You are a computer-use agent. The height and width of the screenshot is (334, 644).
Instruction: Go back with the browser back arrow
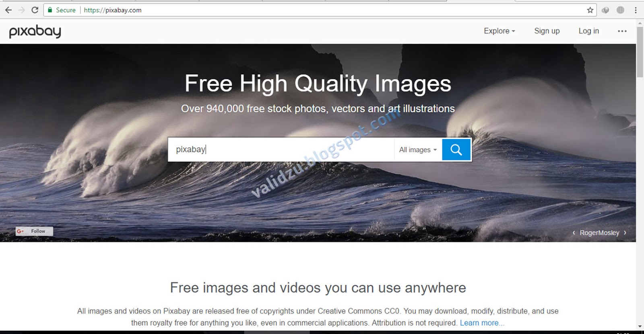[8, 10]
